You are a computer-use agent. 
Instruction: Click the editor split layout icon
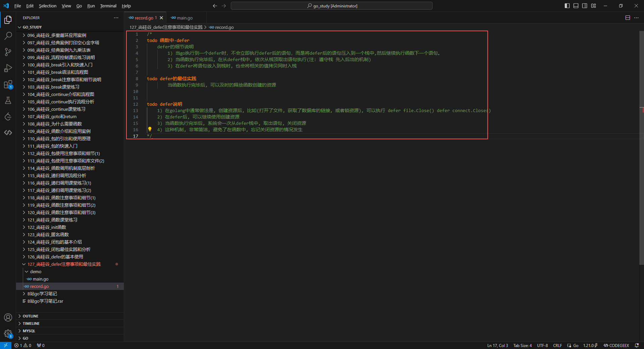(628, 18)
